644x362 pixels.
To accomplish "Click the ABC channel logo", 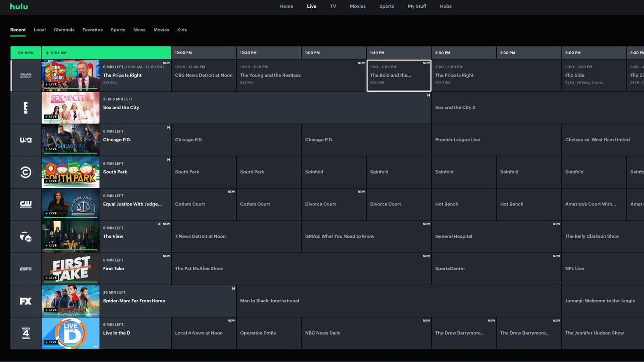I will point(25,236).
